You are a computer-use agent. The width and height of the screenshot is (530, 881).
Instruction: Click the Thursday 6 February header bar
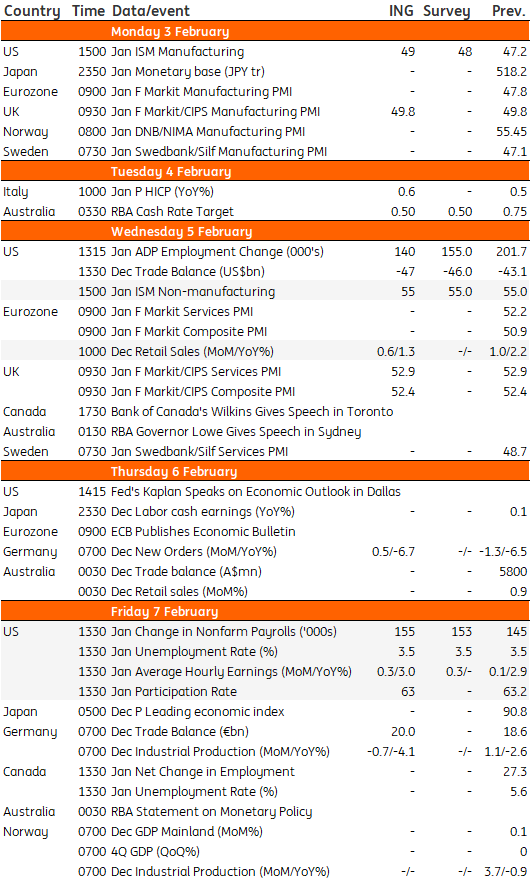[x=265, y=471]
